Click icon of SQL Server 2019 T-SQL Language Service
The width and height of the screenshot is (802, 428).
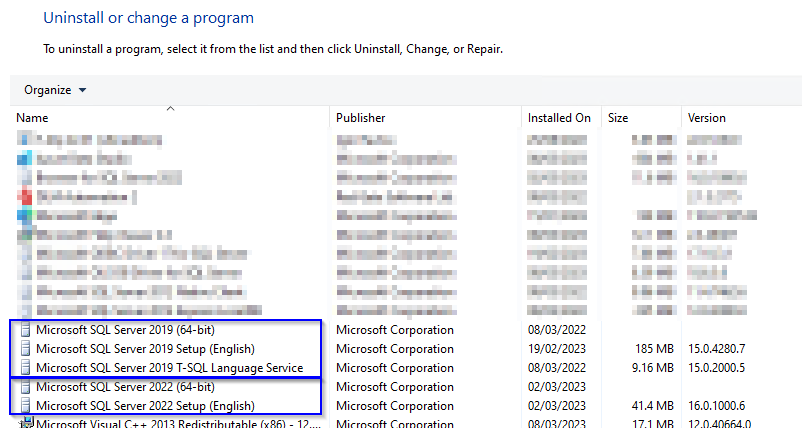tap(25, 368)
